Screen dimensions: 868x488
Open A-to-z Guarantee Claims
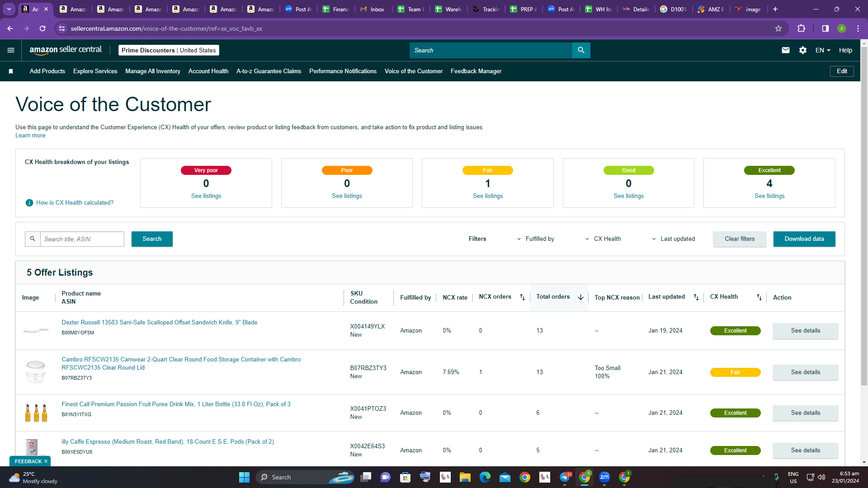point(269,71)
